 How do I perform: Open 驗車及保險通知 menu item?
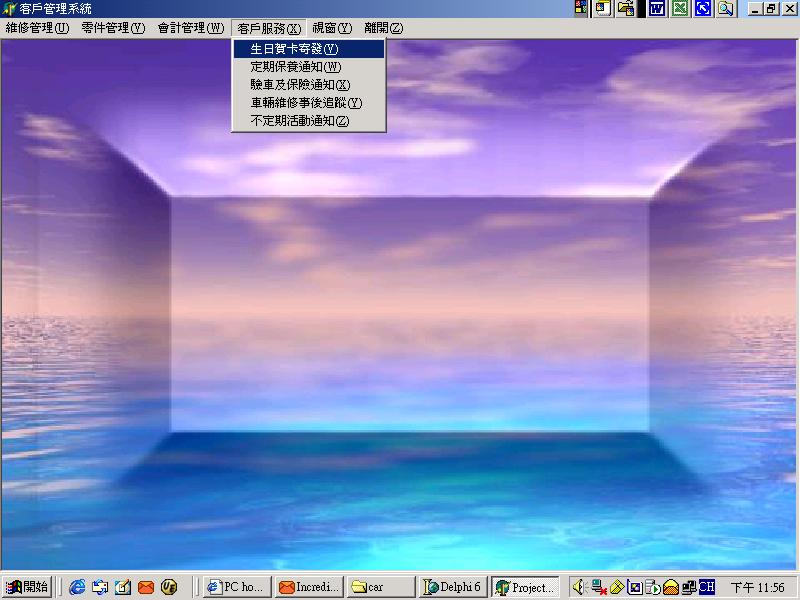pos(309,85)
